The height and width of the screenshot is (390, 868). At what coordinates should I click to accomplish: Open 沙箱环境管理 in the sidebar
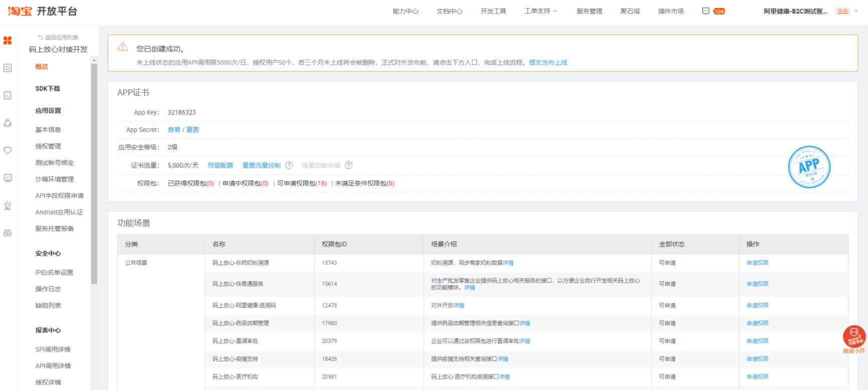[55, 179]
